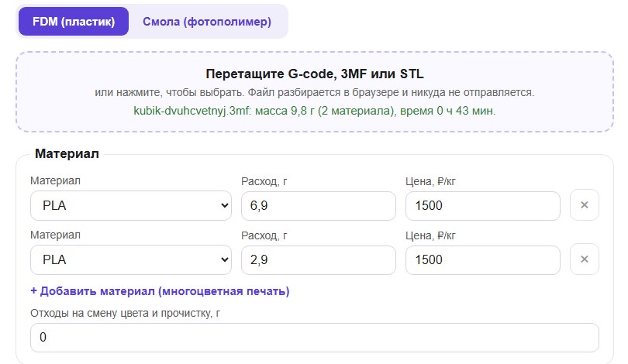Switch to the Смола (фотополимер) tab
Screen dimensions: 628x364
[207, 21]
